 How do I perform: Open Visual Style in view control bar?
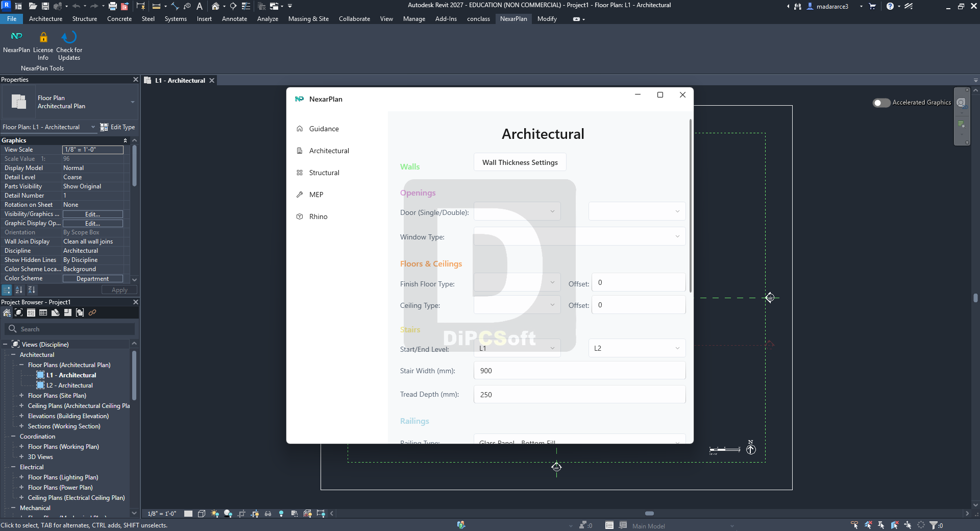pos(202,514)
